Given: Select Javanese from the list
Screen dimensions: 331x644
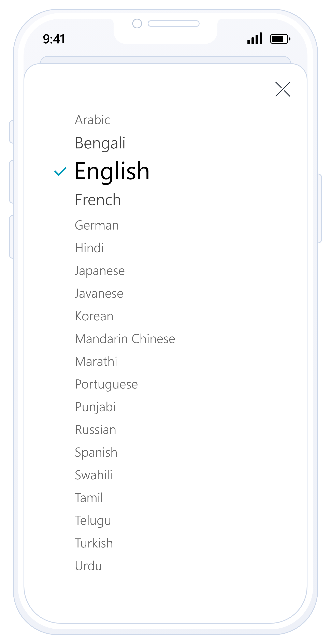Looking at the screenshot, I should click(99, 293).
